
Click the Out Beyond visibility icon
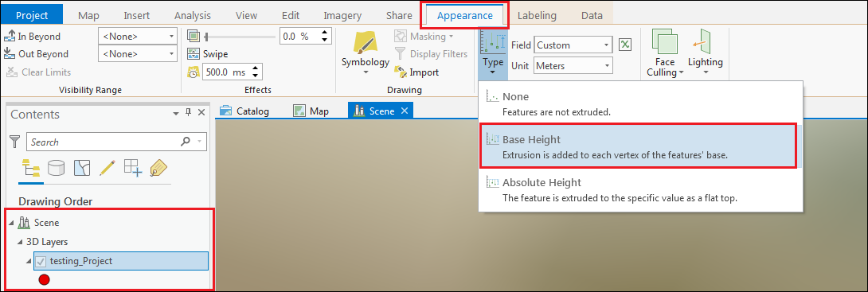coord(10,53)
